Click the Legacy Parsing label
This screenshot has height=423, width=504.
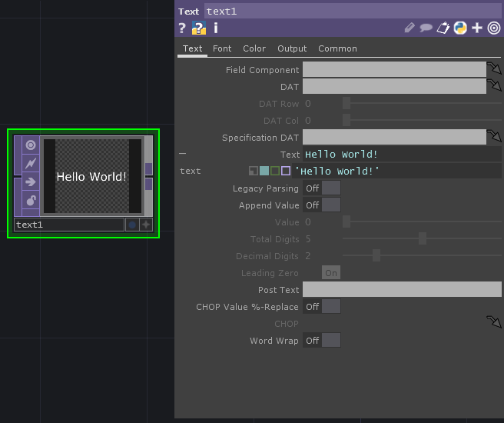266,188
